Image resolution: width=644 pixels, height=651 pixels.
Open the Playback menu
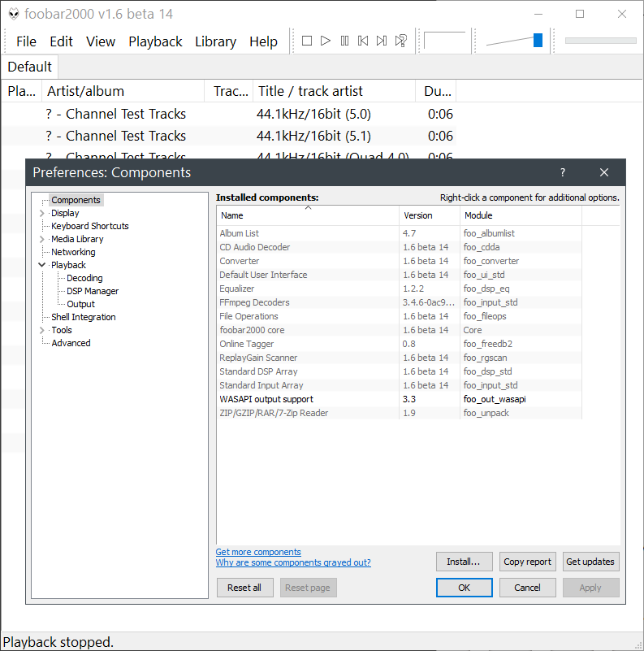pyautogui.click(x=155, y=41)
